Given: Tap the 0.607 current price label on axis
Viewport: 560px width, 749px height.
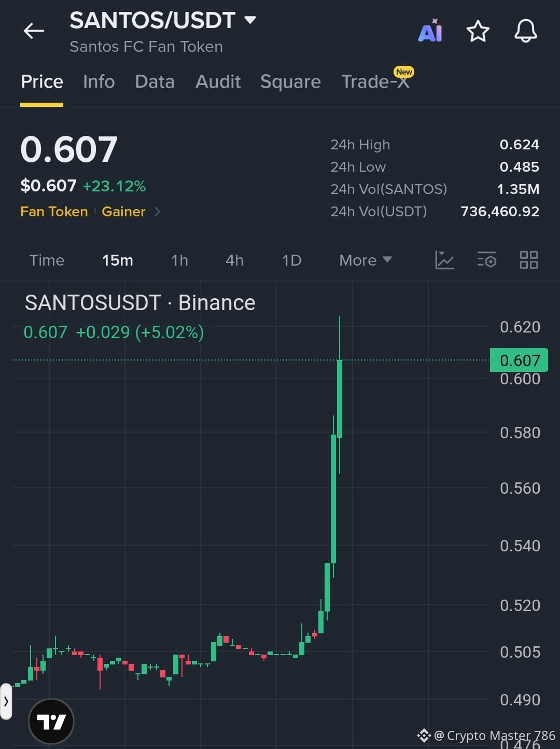Looking at the screenshot, I should point(519,360).
